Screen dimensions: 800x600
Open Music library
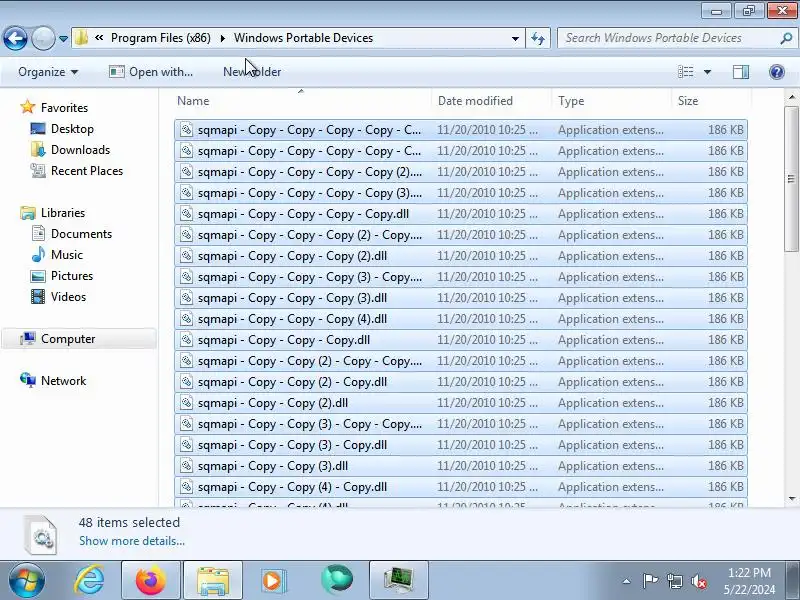66,255
